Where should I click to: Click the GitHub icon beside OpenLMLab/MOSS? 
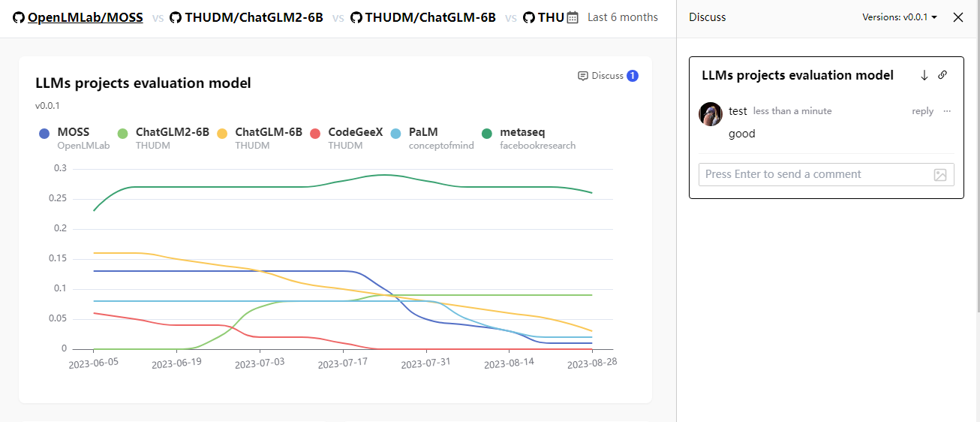19,17
